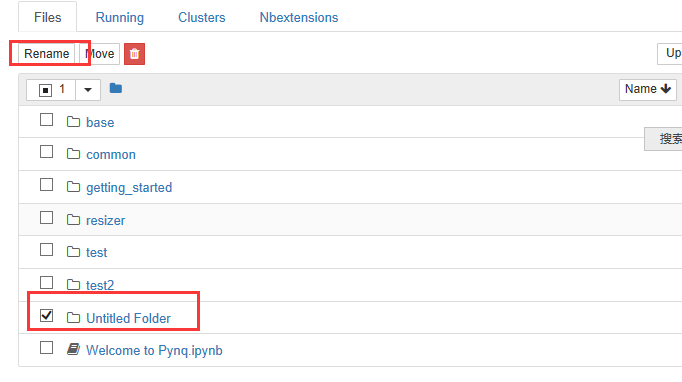The image size is (682, 382).
Task: Sort files using the Name arrow button
Action: (x=648, y=89)
